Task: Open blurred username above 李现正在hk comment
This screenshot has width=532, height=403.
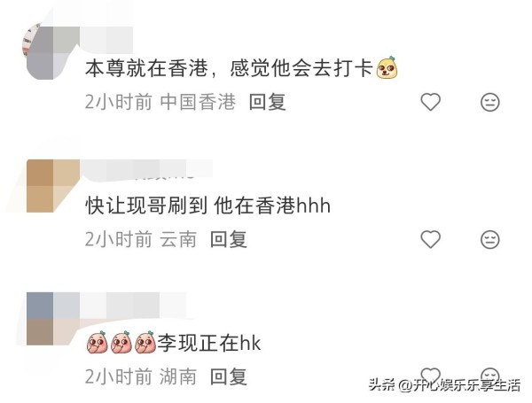Action: (133, 305)
